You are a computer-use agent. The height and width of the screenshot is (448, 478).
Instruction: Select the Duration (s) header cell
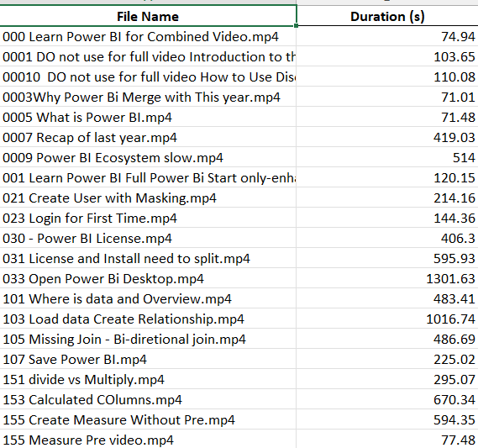[387, 16]
